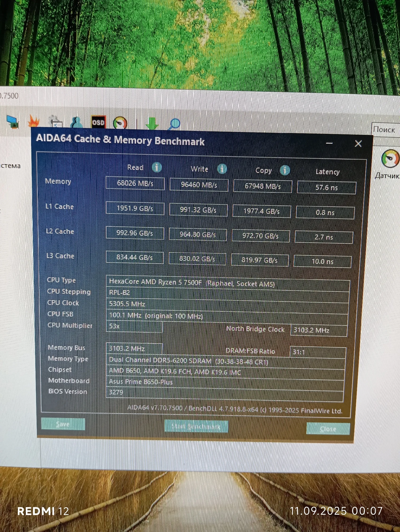Click the CPU Multiplier value 53x
Image resolution: width=400 pixels, height=532 pixels.
pos(134,326)
